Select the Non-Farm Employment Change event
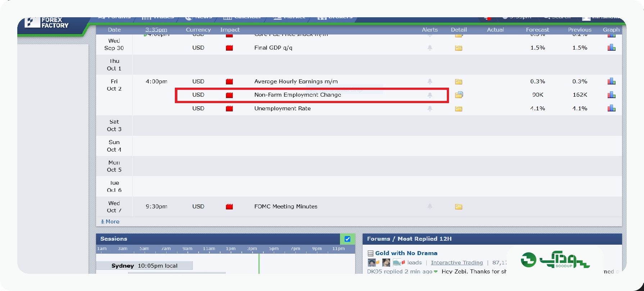This screenshot has height=291, width=644. (x=298, y=95)
